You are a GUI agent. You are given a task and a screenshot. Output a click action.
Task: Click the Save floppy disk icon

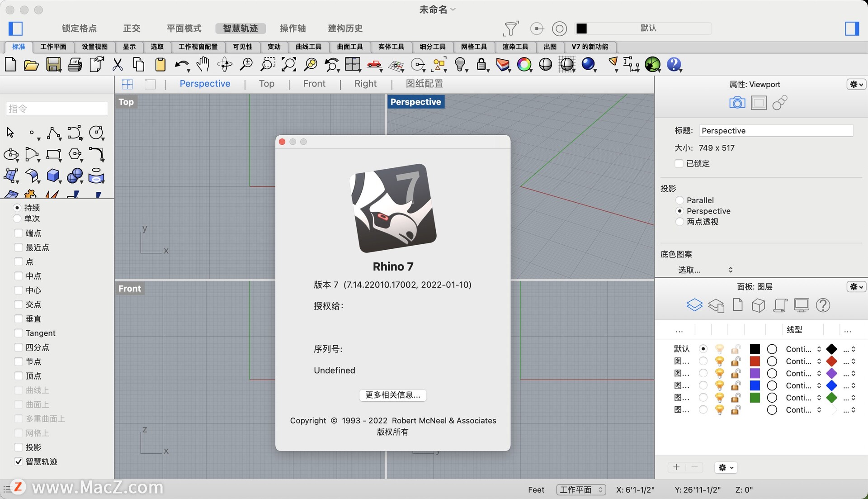point(53,65)
